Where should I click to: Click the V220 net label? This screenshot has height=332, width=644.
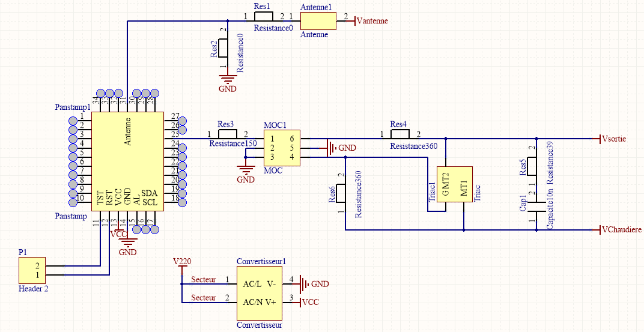182,262
